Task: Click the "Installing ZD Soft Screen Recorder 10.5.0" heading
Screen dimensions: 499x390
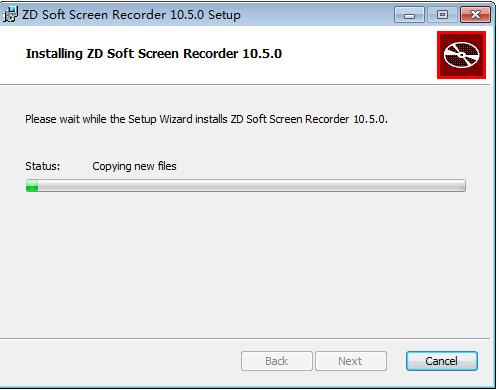Action: click(x=154, y=54)
